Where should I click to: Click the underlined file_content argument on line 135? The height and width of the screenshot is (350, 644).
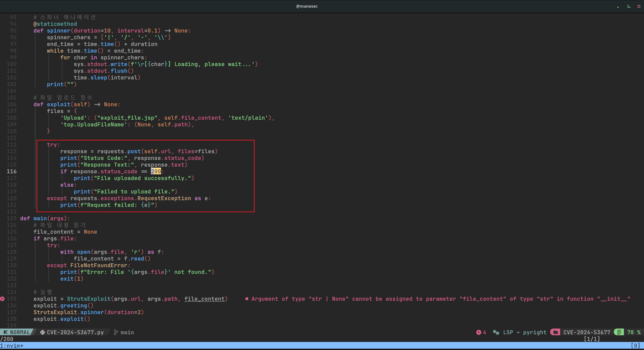coord(205,299)
